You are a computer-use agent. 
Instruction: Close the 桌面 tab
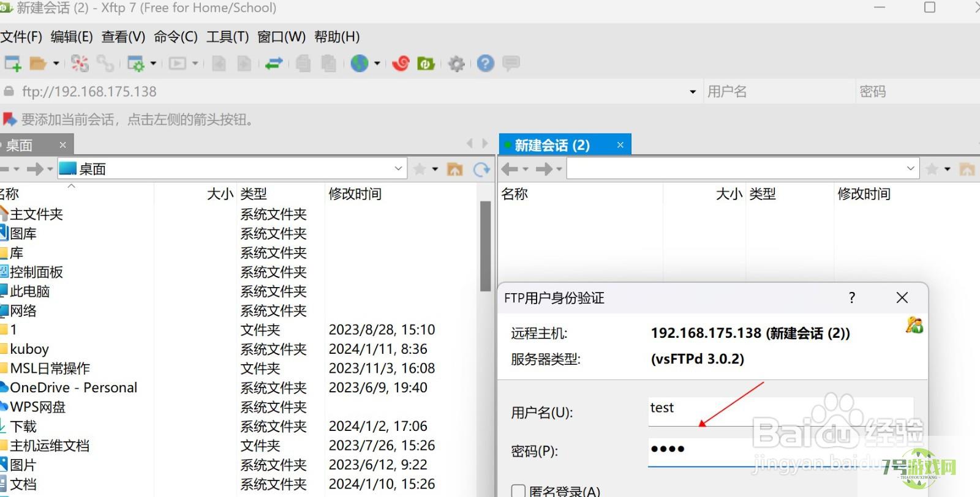(62, 145)
